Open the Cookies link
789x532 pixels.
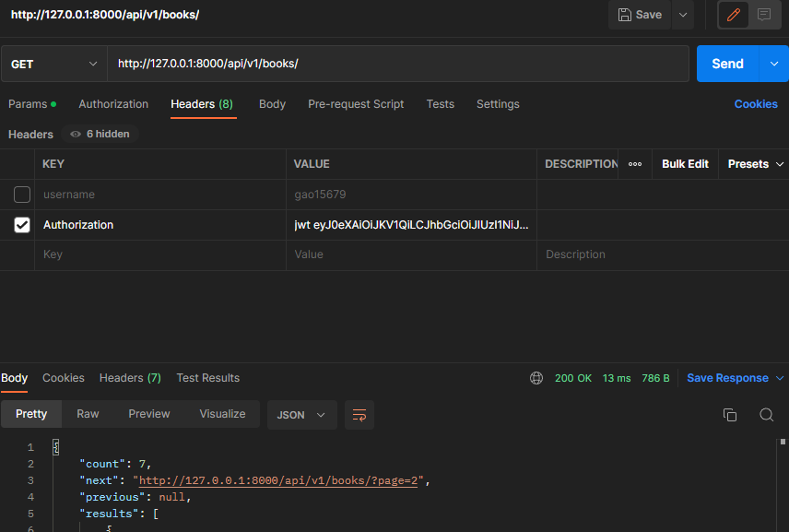click(x=756, y=104)
